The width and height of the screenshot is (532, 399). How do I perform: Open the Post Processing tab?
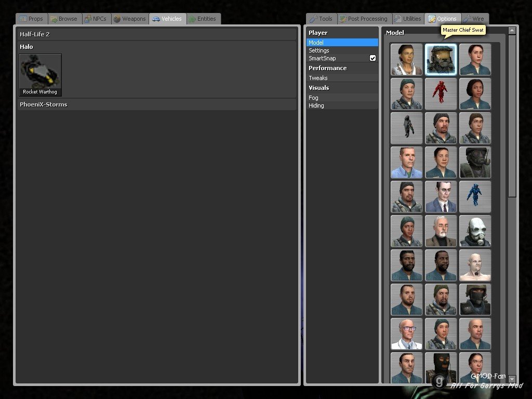364,19
